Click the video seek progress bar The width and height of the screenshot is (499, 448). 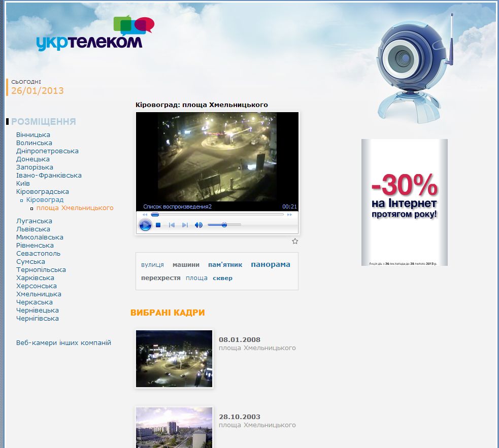tap(217, 215)
